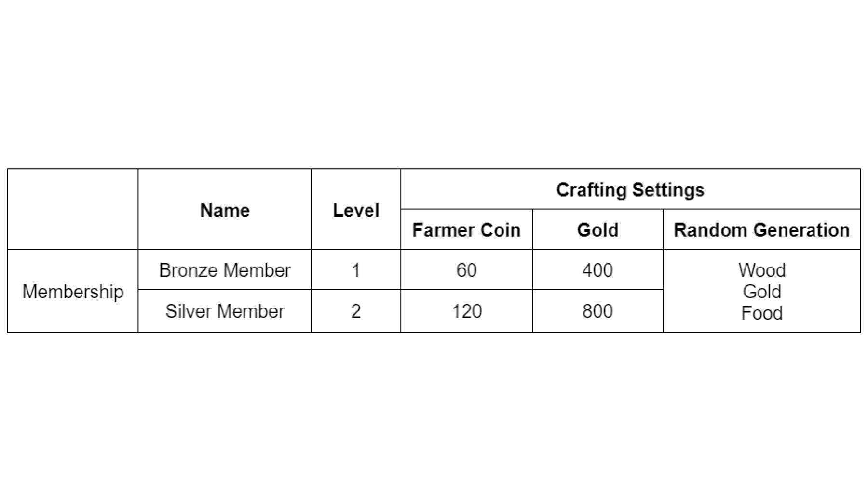Click Silver Member level value 2
868x482 pixels.
pyautogui.click(x=356, y=311)
